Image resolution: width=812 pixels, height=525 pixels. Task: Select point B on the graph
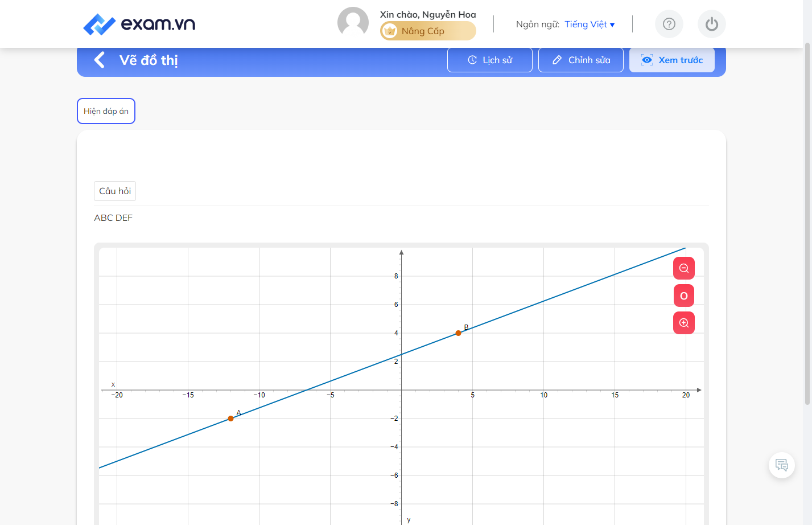coord(458,333)
